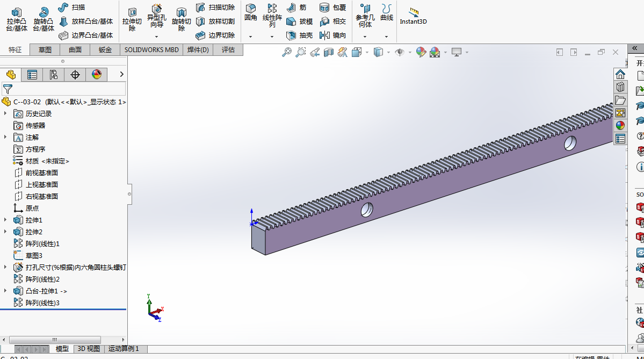Click the Intersect (相交) tool
Screen dimensions: 644x359
click(x=332, y=21)
